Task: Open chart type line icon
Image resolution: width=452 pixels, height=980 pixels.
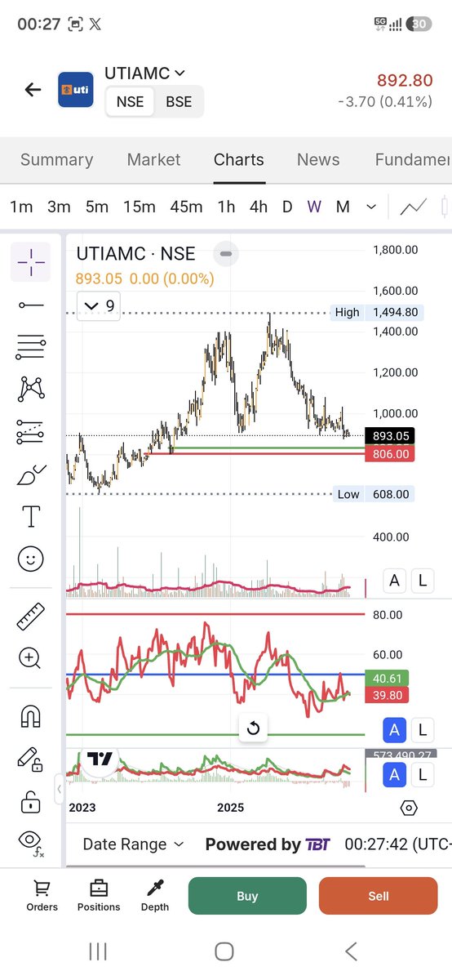Action: click(x=413, y=207)
